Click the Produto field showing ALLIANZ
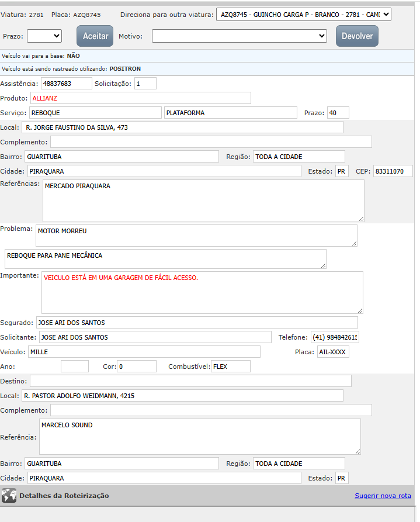 (x=140, y=98)
